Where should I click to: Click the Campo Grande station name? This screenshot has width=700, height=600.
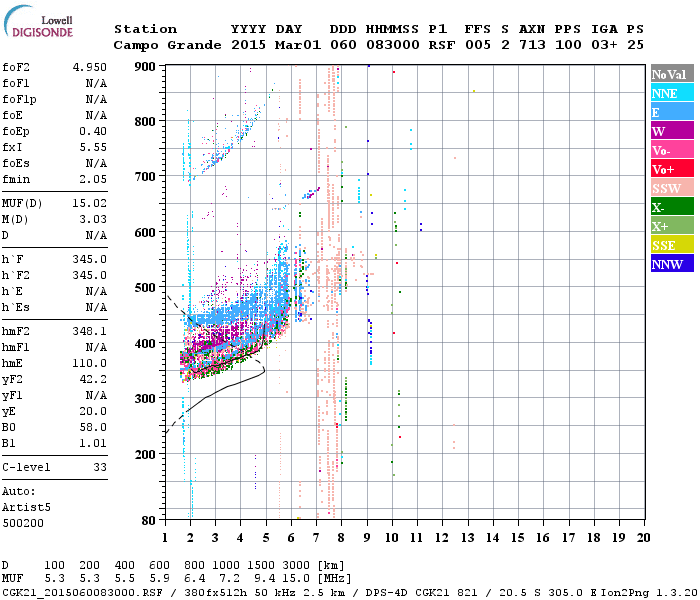167,45
